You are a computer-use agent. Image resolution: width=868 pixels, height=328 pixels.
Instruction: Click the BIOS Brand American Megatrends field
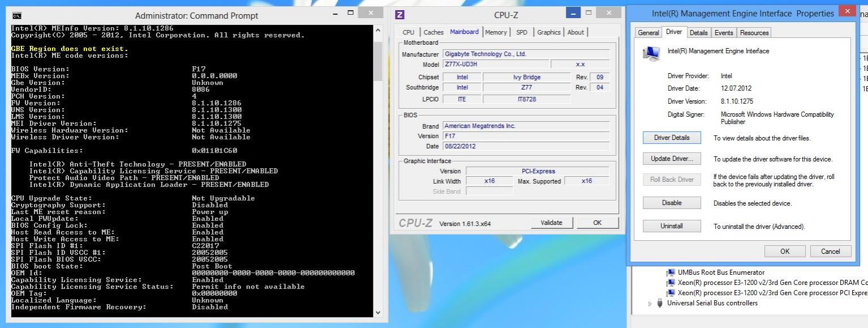click(526, 126)
